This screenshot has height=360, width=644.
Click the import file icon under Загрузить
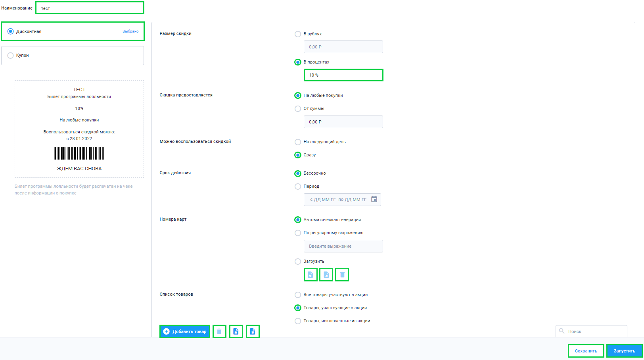pyautogui.click(x=310, y=275)
